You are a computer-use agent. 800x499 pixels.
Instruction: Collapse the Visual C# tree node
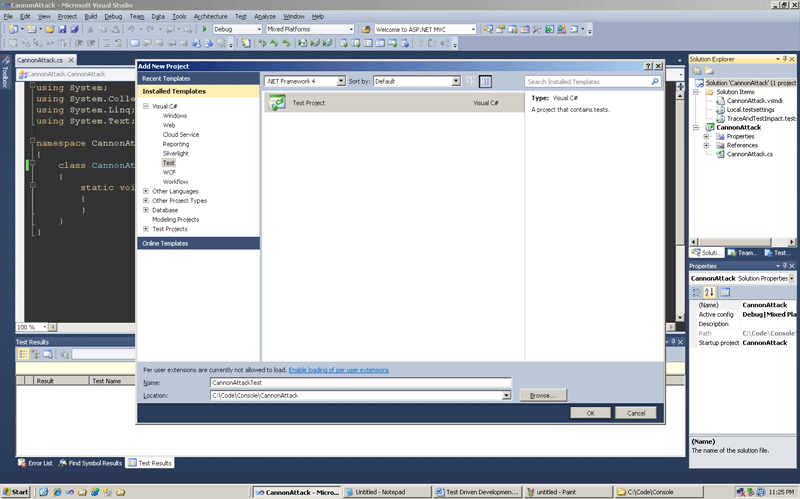(x=146, y=106)
